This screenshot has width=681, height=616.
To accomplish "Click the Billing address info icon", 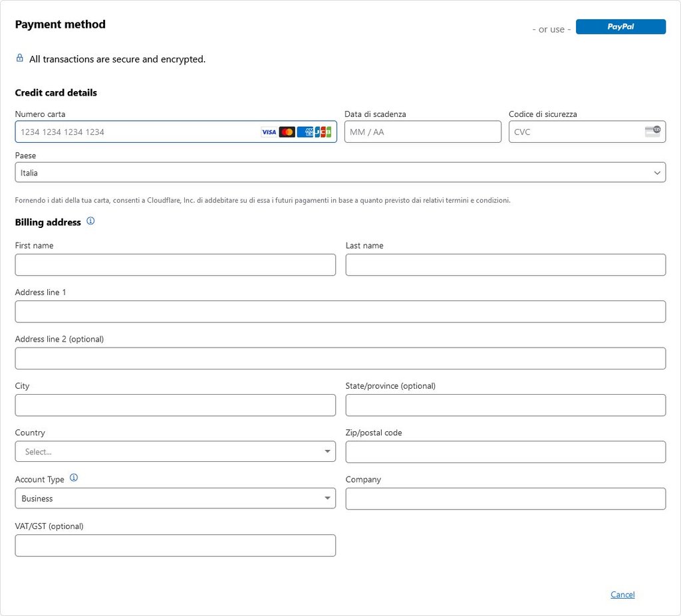I will click(x=90, y=221).
